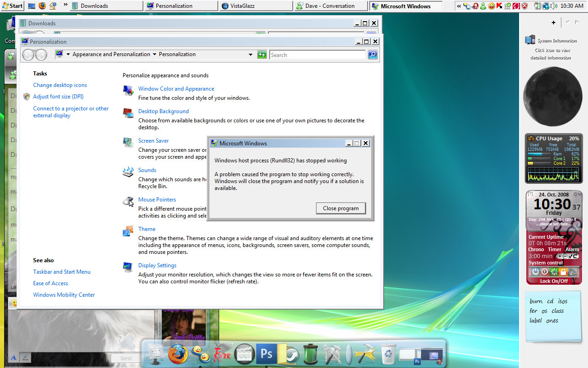Click the green standby icon in System control
This screenshot has height=368, width=588.
click(554, 271)
